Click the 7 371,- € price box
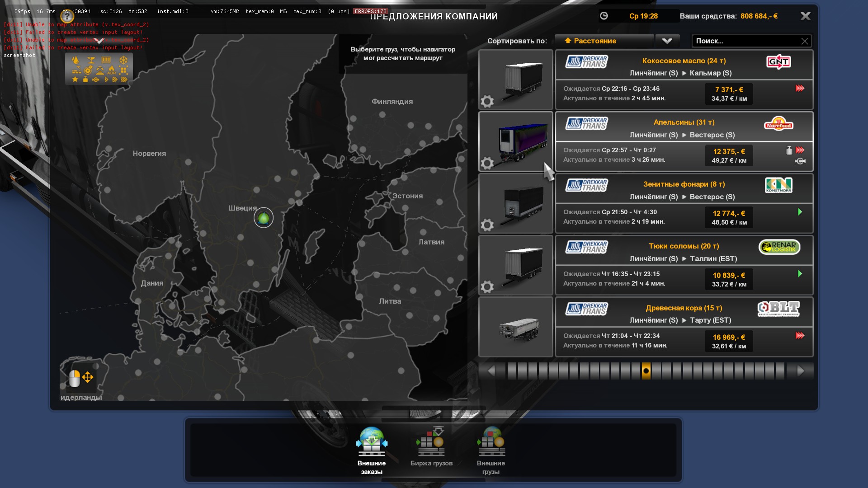This screenshot has width=868, height=488. (729, 94)
